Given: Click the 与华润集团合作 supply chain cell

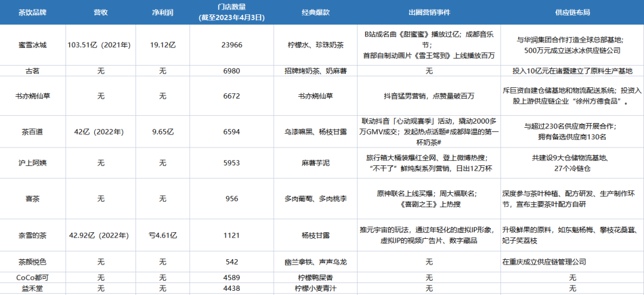Looking at the screenshot, I should (x=572, y=45).
